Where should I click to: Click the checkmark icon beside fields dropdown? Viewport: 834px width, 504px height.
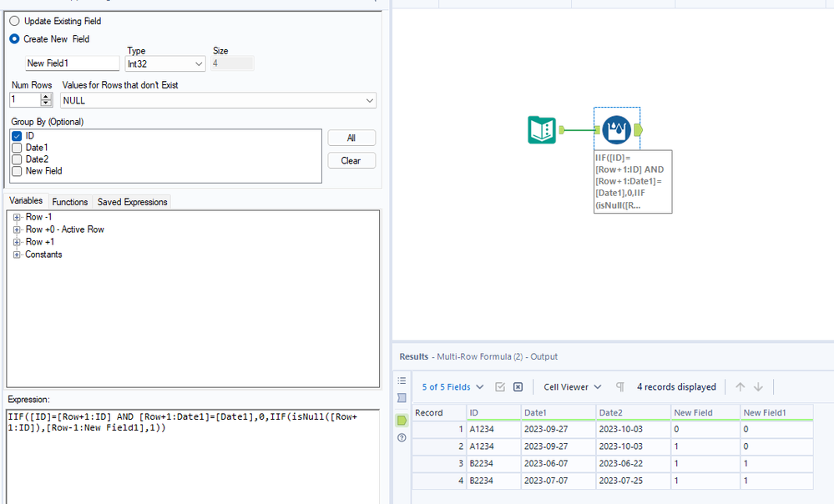(500, 387)
